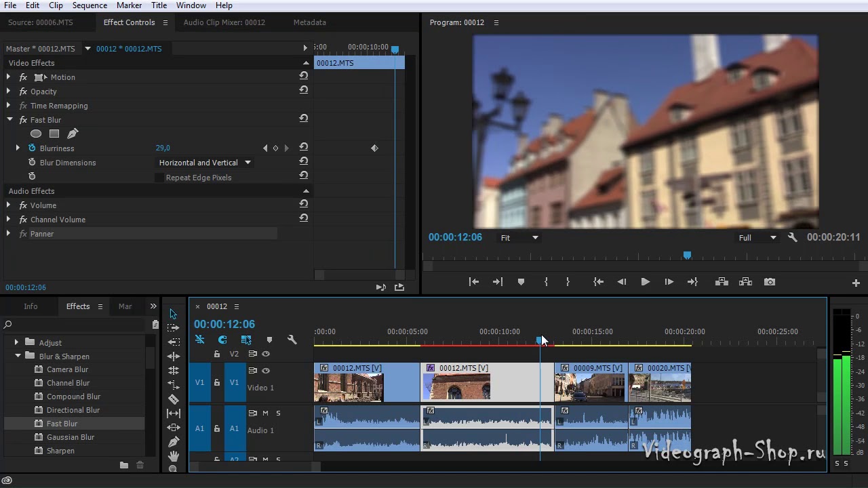Open the Marker menu
Image resolution: width=868 pixels, height=488 pixels.
point(129,5)
